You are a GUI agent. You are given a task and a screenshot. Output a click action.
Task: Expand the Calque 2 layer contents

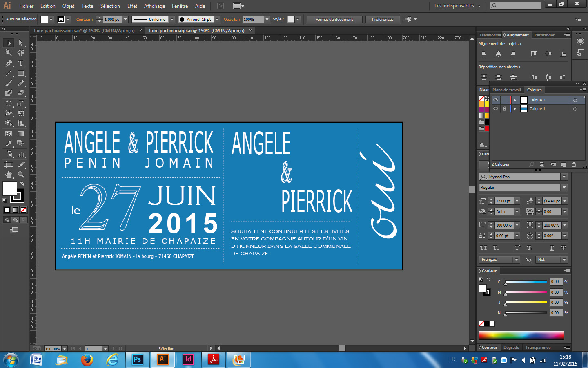515,100
